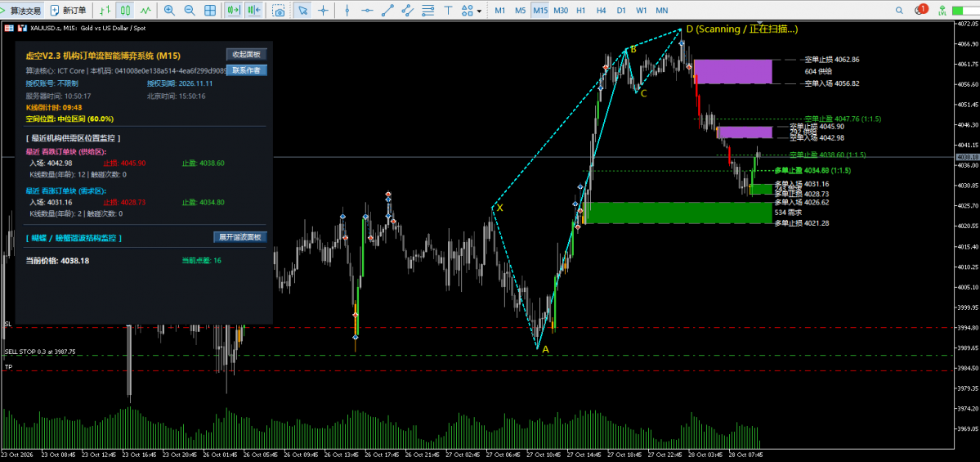The width and height of the screenshot is (980, 462).
Task: Click the 当前价格: 4038.18 panel text
Action: pyautogui.click(x=57, y=260)
